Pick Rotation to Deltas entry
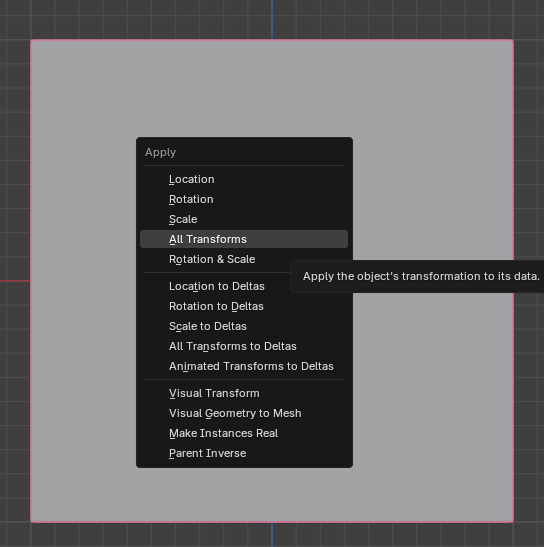Screen dimensions: 544x547 click(244, 306)
